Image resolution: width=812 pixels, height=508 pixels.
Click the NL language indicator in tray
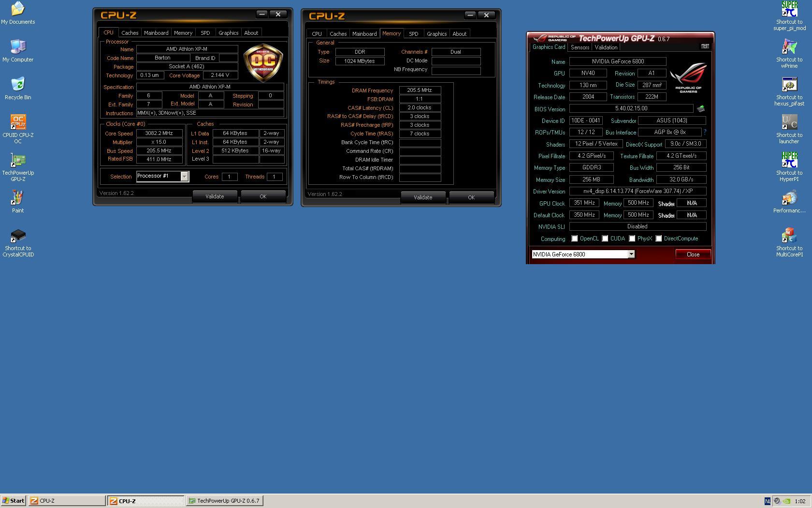coord(767,501)
